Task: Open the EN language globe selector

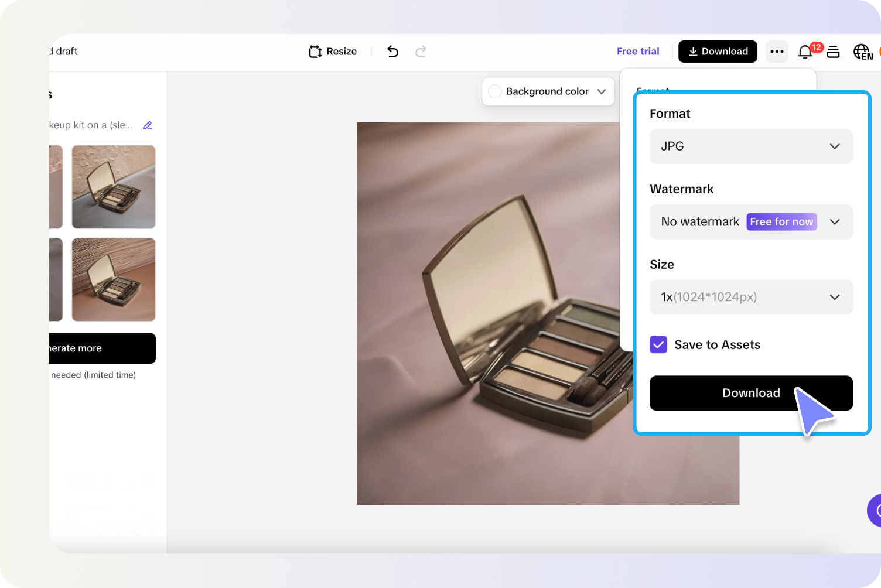Action: coord(862,52)
